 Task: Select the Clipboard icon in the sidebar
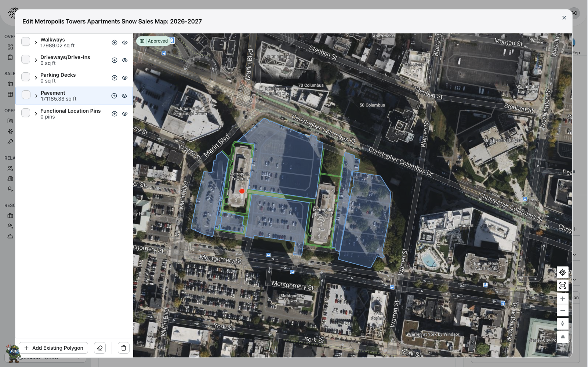[x=10, y=57]
